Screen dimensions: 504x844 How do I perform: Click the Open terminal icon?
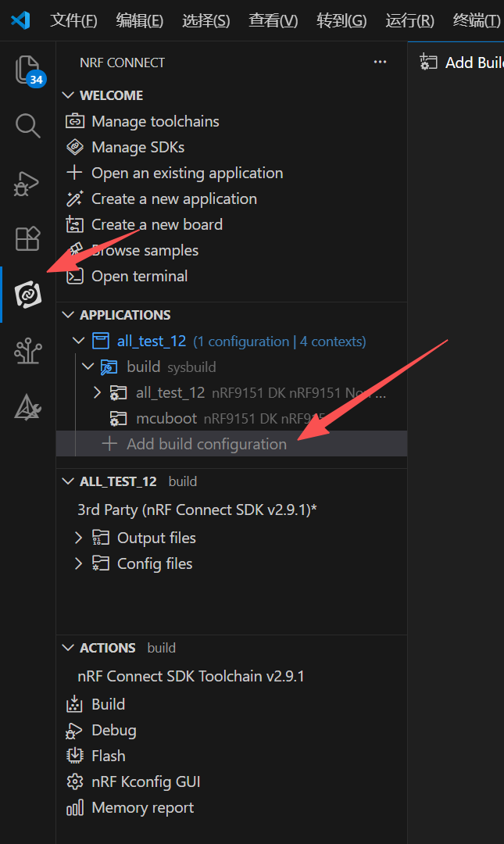pos(75,276)
